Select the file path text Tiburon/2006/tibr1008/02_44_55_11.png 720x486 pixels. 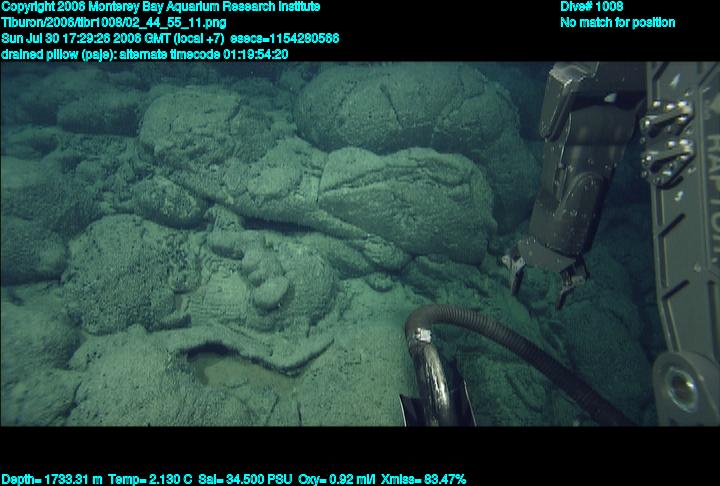[x=113, y=23]
